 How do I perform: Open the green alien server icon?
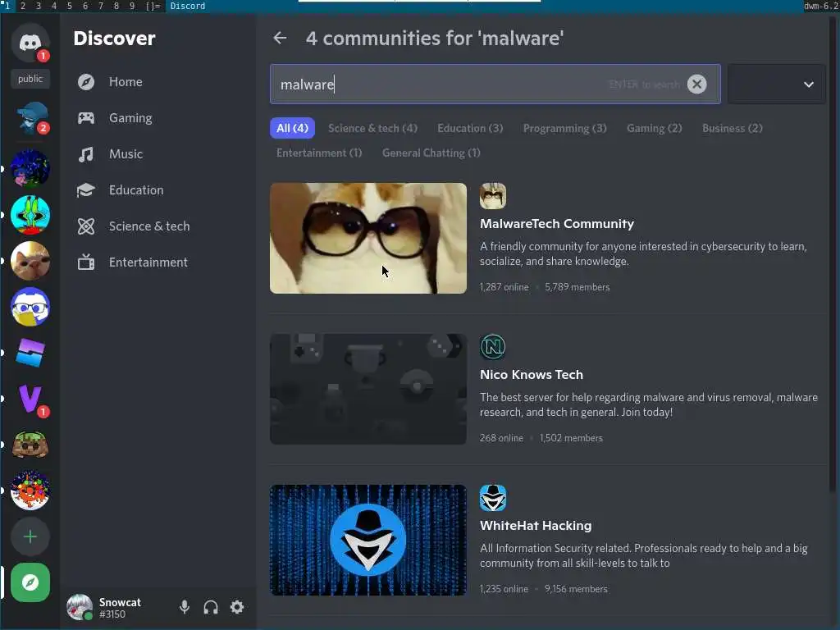(x=30, y=214)
